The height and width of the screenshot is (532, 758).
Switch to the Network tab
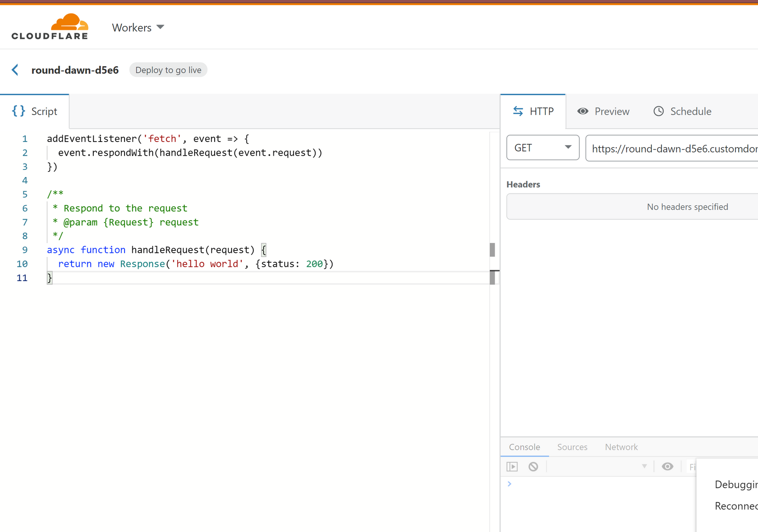(621, 447)
